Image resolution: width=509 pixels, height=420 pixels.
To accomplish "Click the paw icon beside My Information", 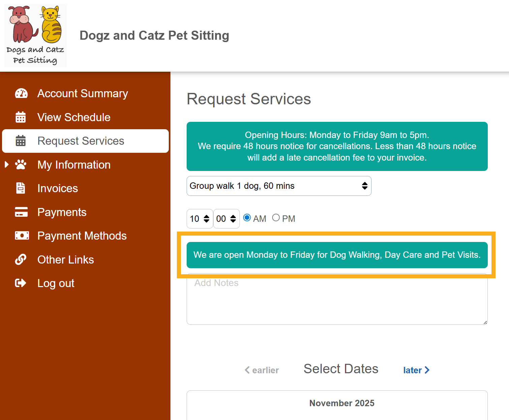I will point(21,165).
